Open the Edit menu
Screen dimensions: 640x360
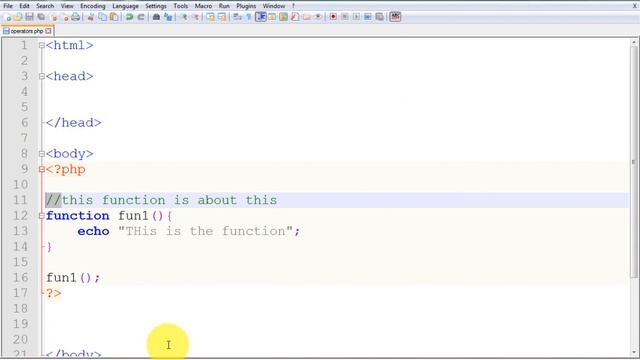click(x=24, y=6)
